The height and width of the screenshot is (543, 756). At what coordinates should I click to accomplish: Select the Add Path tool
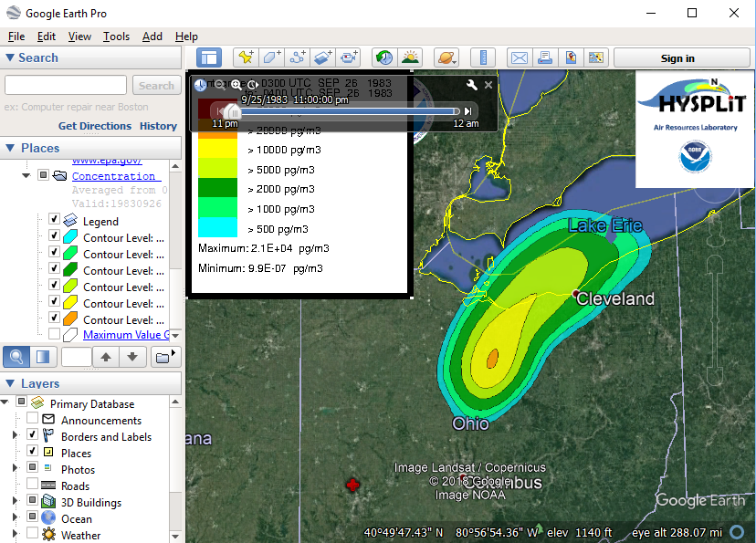(x=298, y=57)
